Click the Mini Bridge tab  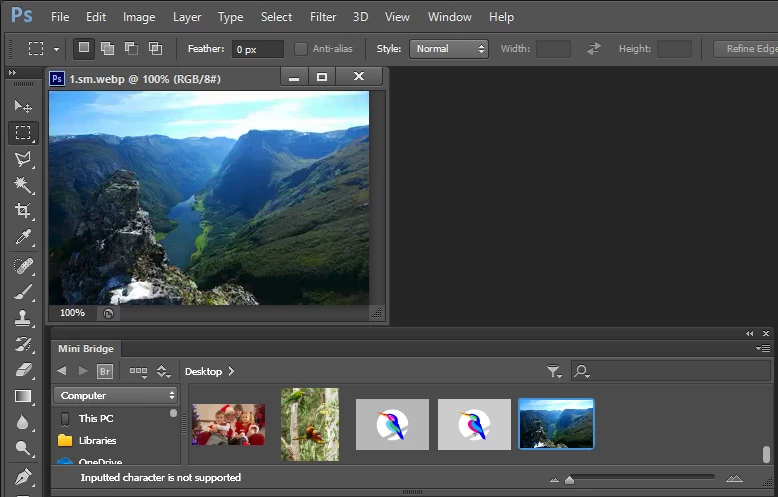point(85,348)
